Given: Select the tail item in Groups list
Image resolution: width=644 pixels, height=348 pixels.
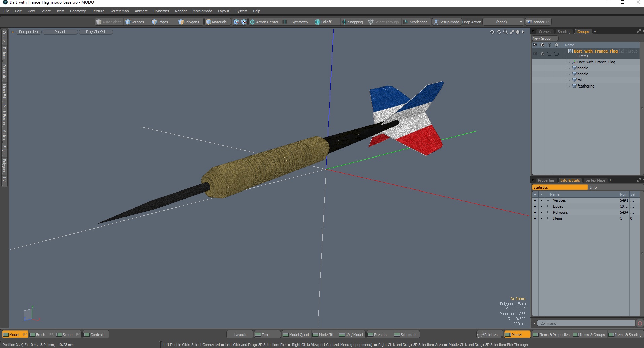Looking at the screenshot, I should (x=580, y=80).
